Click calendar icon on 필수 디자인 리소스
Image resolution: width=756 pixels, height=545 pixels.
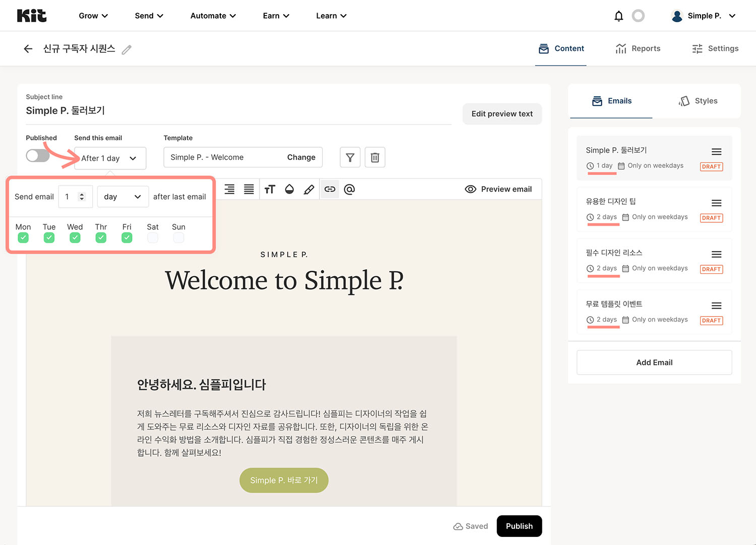(x=625, y=269)
